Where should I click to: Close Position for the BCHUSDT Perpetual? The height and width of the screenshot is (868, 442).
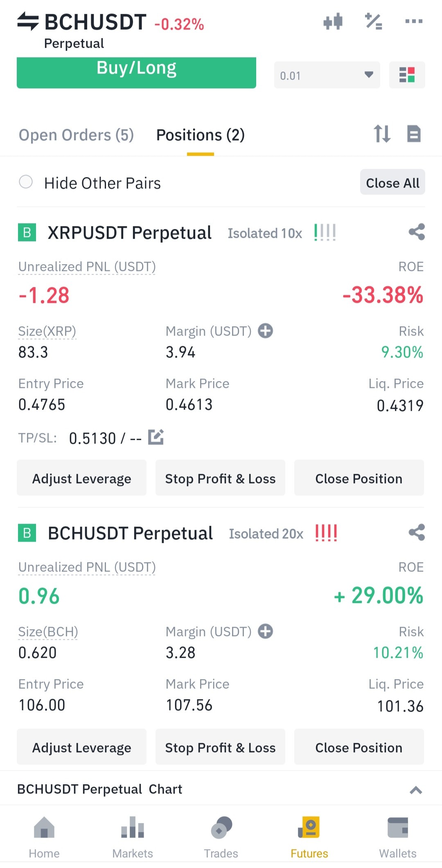pyautogui.click(x=359, y=747)
